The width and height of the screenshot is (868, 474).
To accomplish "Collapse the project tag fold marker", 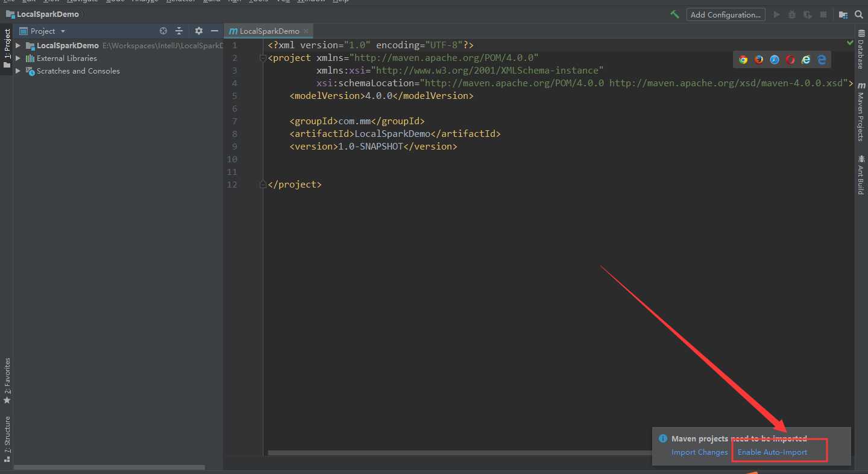I will (x=263, y=58).
